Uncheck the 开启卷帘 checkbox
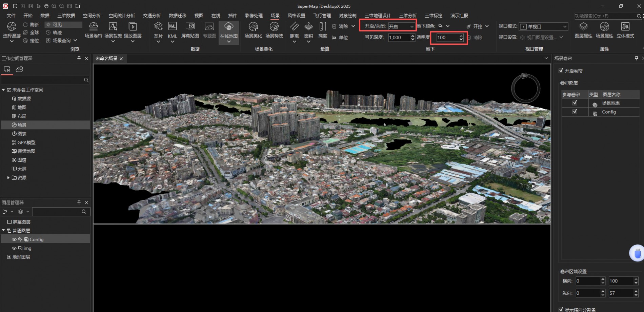Viewport: 644px width, 312px height. [x=561, y=71]
